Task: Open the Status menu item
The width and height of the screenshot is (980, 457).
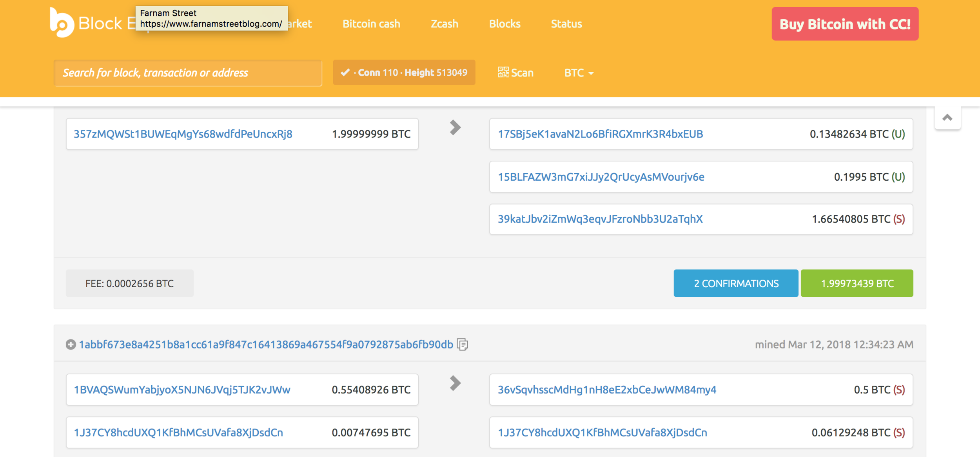Action: 566,24
